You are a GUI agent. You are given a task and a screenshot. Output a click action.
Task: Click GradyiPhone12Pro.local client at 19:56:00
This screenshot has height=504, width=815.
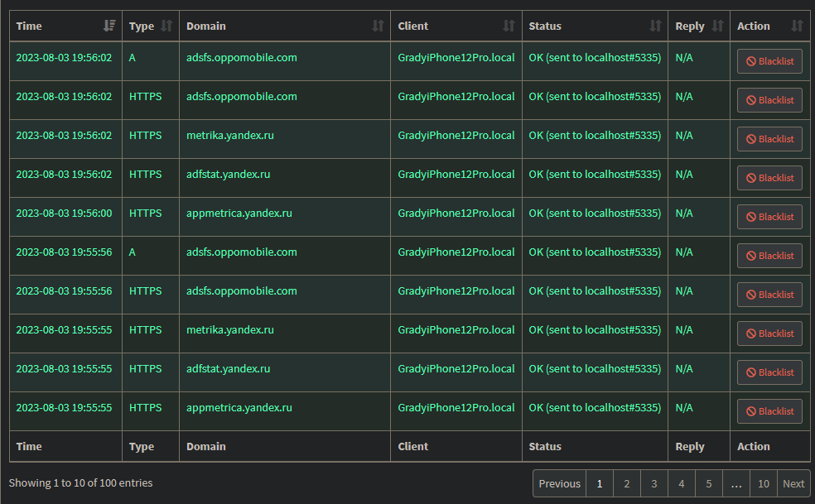pyautogui.click(x=456, y=214)
